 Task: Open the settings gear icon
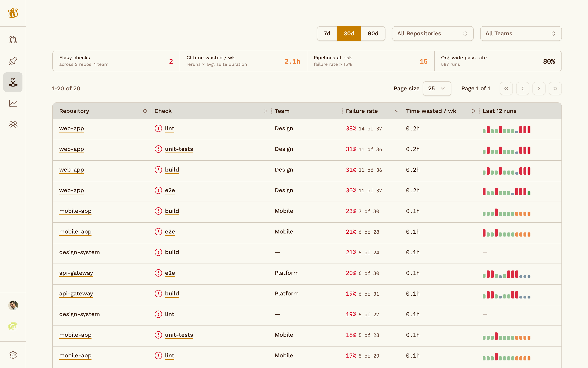(x=13, y=355)
